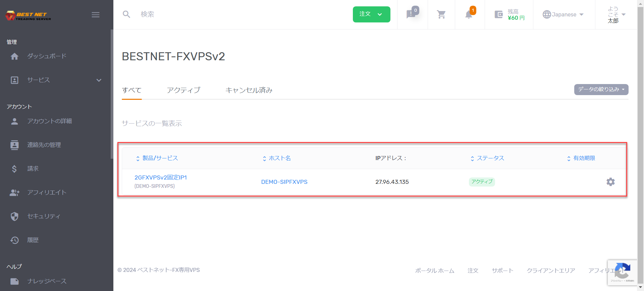Sort by 有効期限 column
This screenshot has width=644, height=291.
(581, 158)
